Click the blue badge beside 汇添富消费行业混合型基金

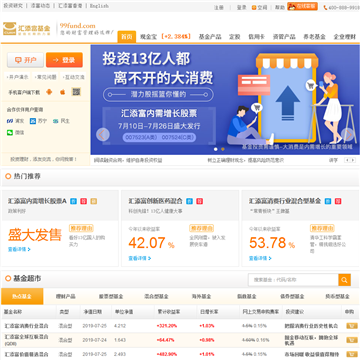point(328,201)
